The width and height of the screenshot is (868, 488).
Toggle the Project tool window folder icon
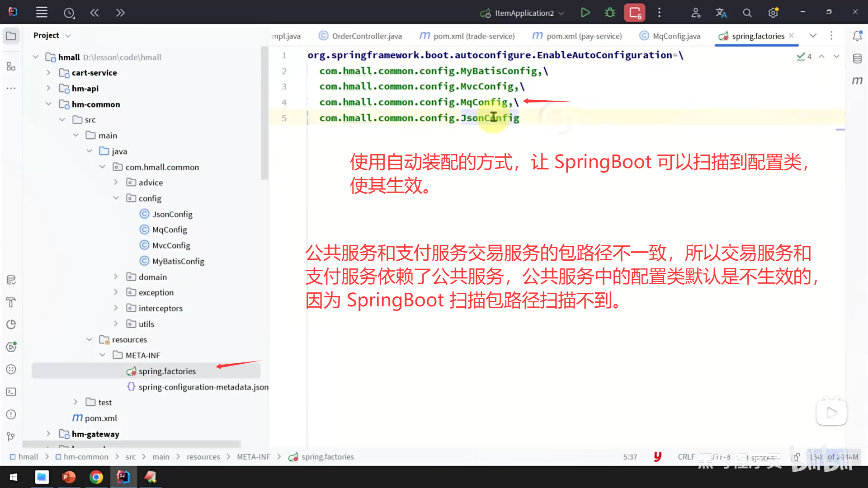(x=11, y=36)
